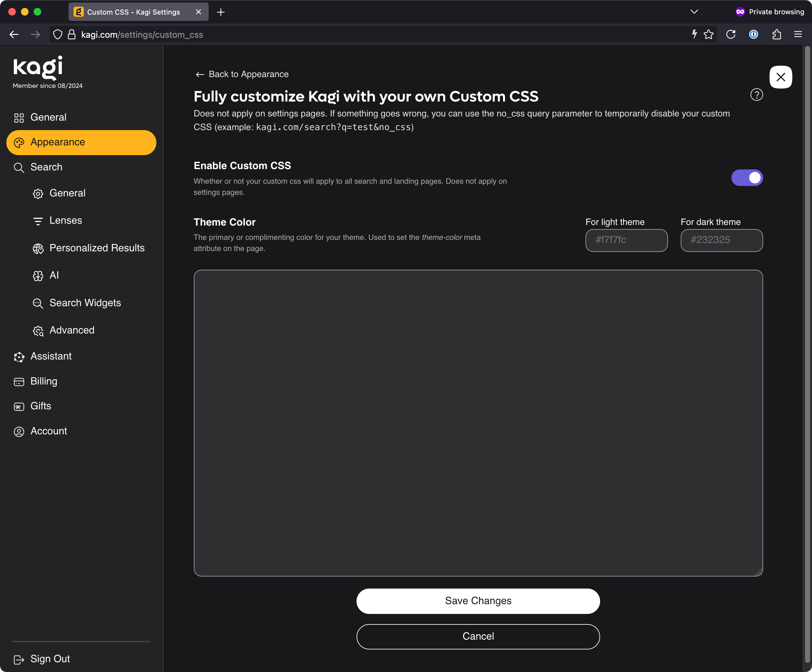Focus the dark theme color field
This screenshot has width=812, height=672.
[x=721, y=240]
